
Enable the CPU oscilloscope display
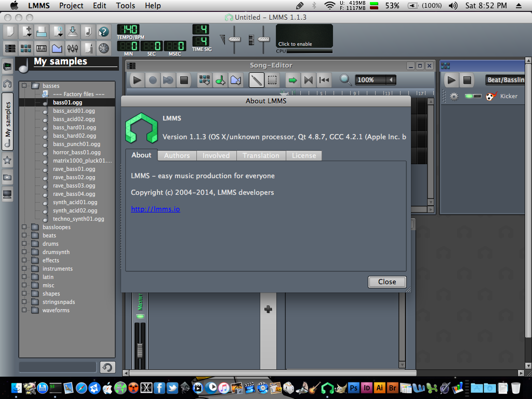(304, 36)
